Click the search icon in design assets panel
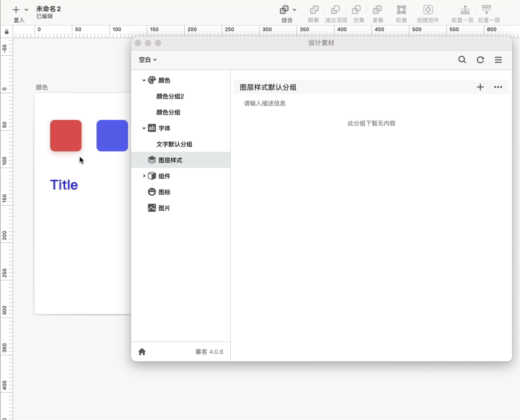The image size is (520, 420). 462,60
